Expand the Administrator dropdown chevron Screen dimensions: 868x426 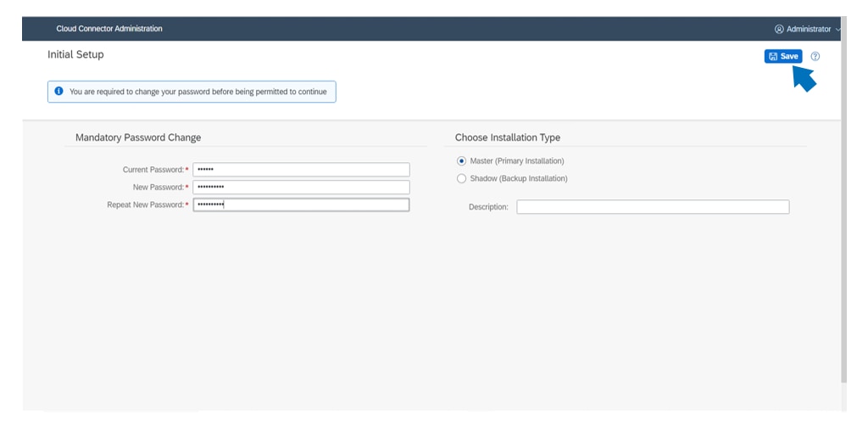[x=838, y=29]
